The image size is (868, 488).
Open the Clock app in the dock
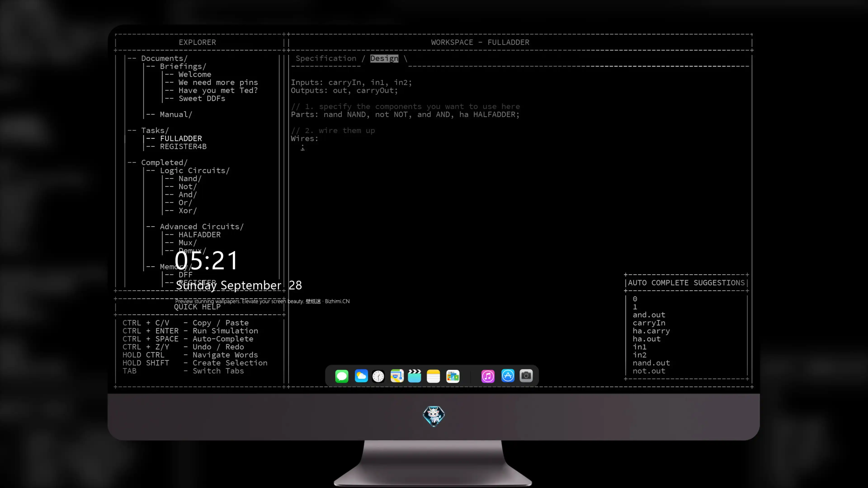[378, 376]
